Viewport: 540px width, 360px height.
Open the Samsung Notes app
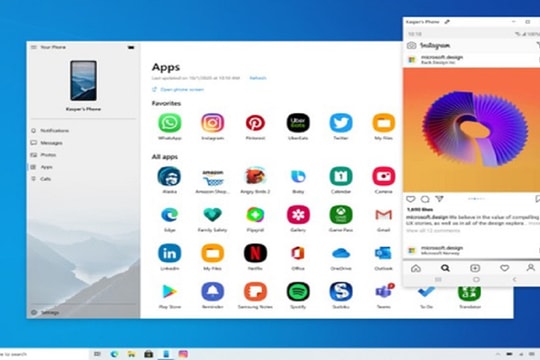pos(255,292)
